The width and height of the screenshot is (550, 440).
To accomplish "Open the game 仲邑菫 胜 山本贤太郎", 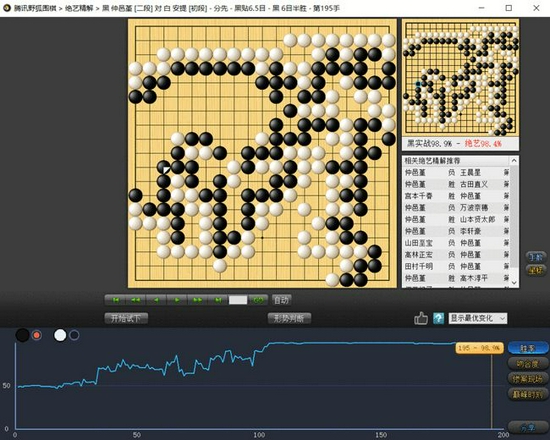I will pyautogui.click(x=456, y=219).
